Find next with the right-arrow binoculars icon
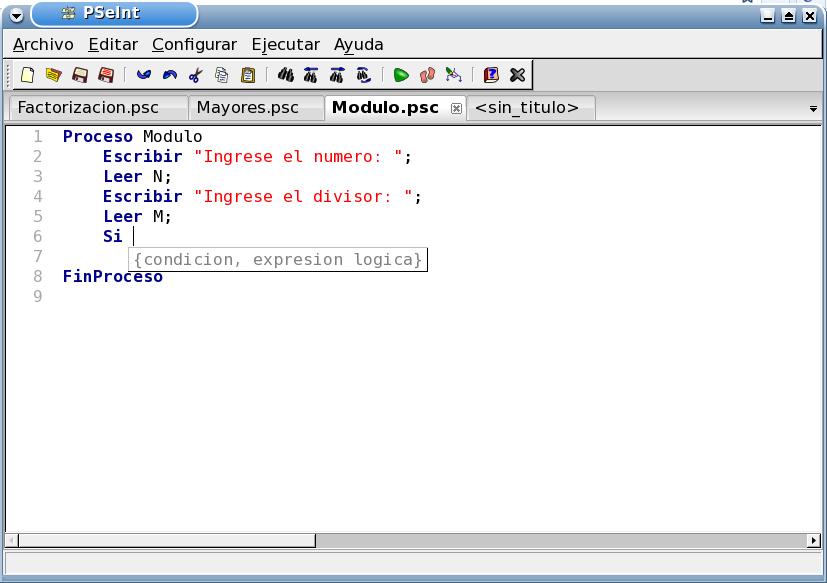Image resolution: width=827 pixels, height=583 pixels. (337, 75)
